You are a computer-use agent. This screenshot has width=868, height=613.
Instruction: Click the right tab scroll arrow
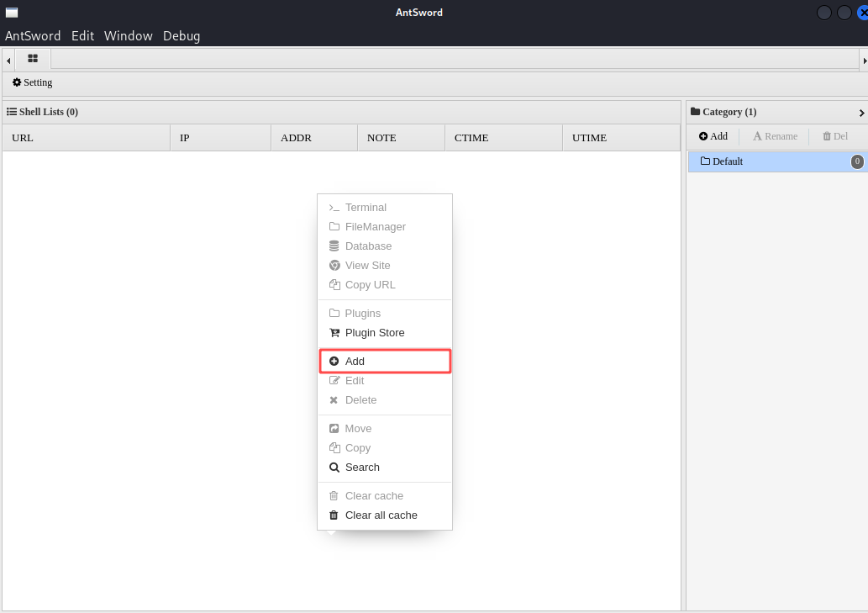pos(864,61)
